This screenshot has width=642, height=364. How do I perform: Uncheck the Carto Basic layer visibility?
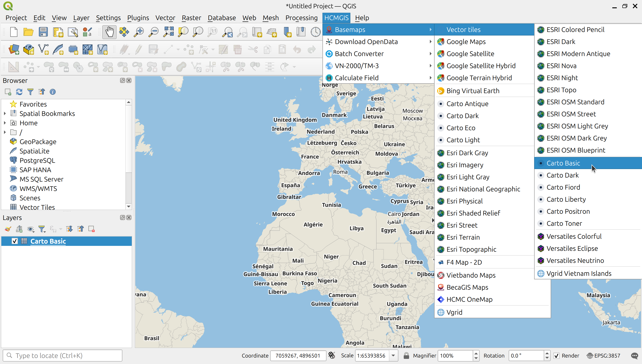[x=15, y=241]
